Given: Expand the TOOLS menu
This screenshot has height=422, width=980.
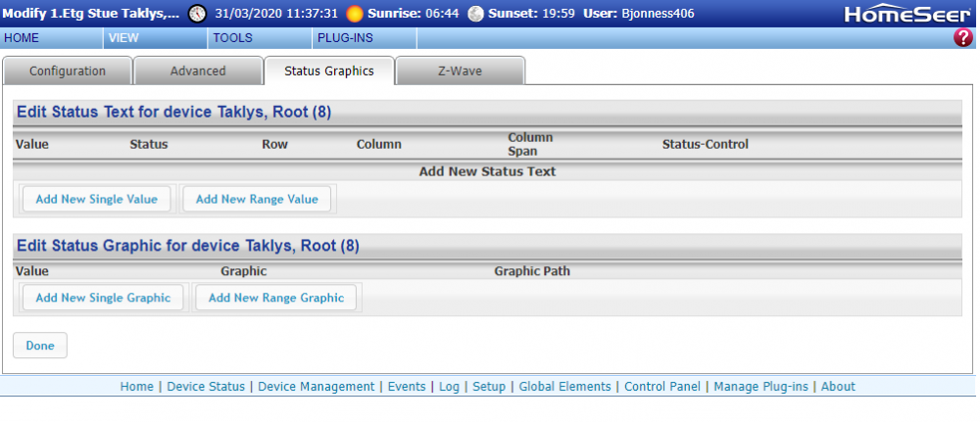Looking at the screenshot, I should click(232, 38).
